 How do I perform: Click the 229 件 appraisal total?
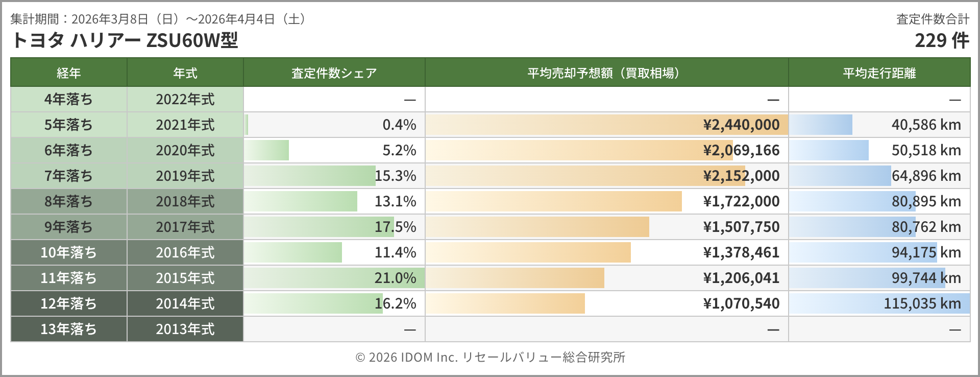coord(941,40)
